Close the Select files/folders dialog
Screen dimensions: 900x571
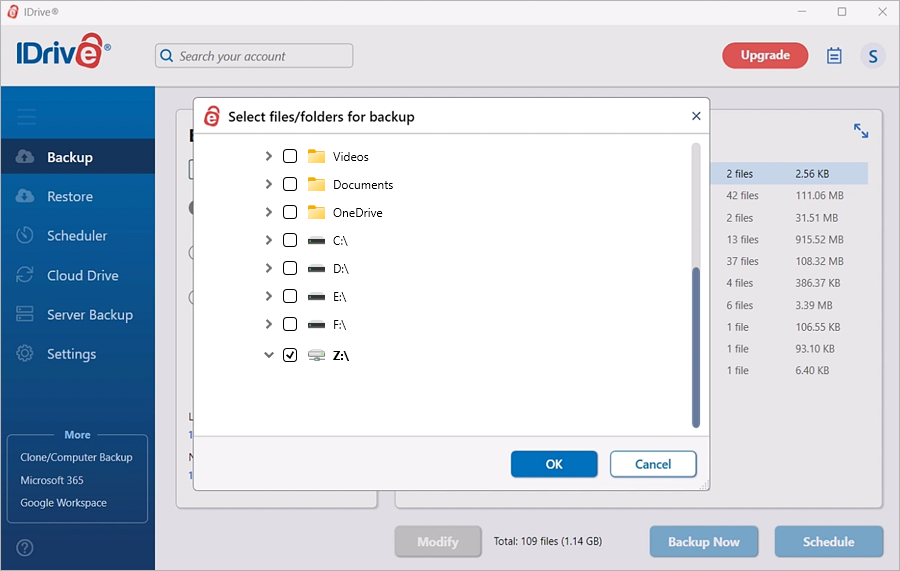[x=696, y=116]
